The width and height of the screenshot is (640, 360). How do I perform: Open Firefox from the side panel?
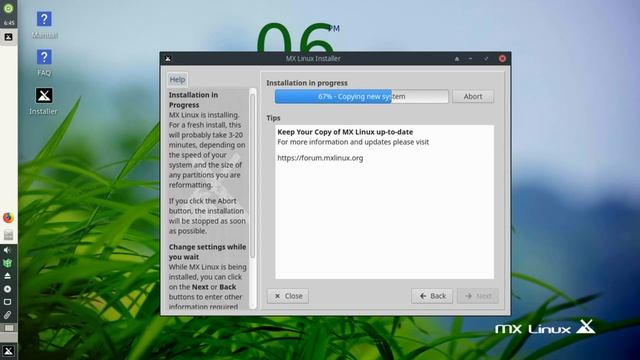click(x=8, y=218)
